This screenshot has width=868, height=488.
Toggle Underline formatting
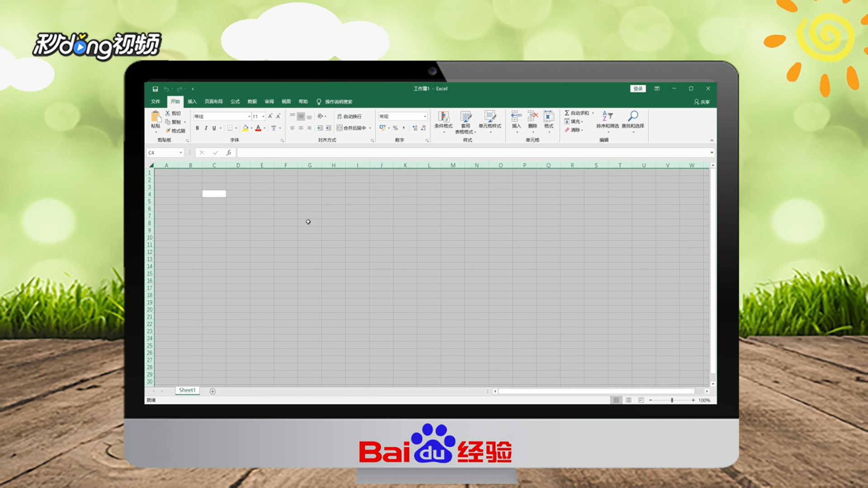(x=214, y=128)
